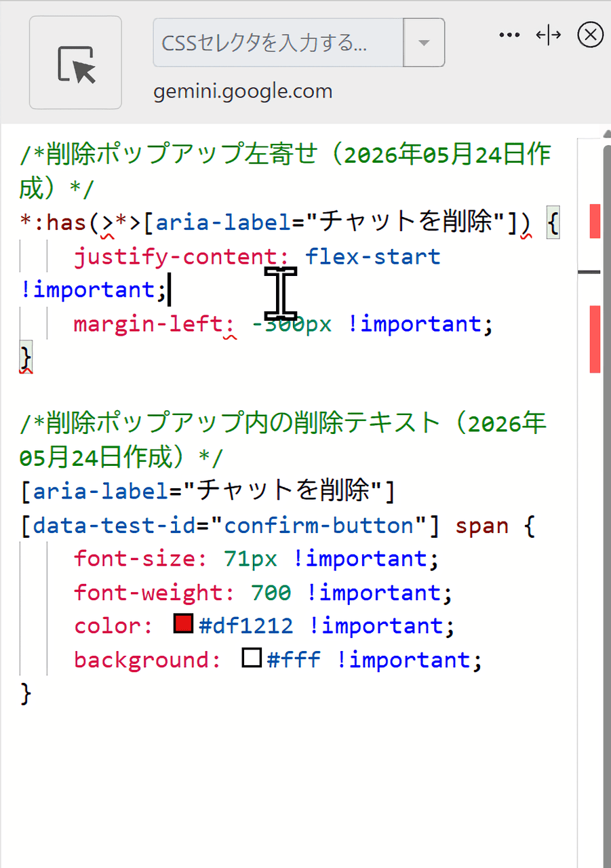This screenshot has width=611, height=868.
Task: Click the closing brace of the last rule
Action: click(x=26, y=693)
